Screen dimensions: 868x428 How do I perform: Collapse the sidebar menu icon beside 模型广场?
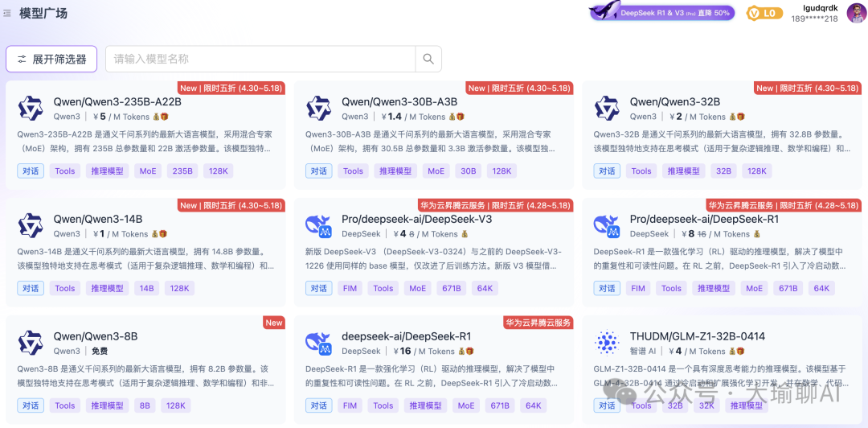click(x=6, y=14)
